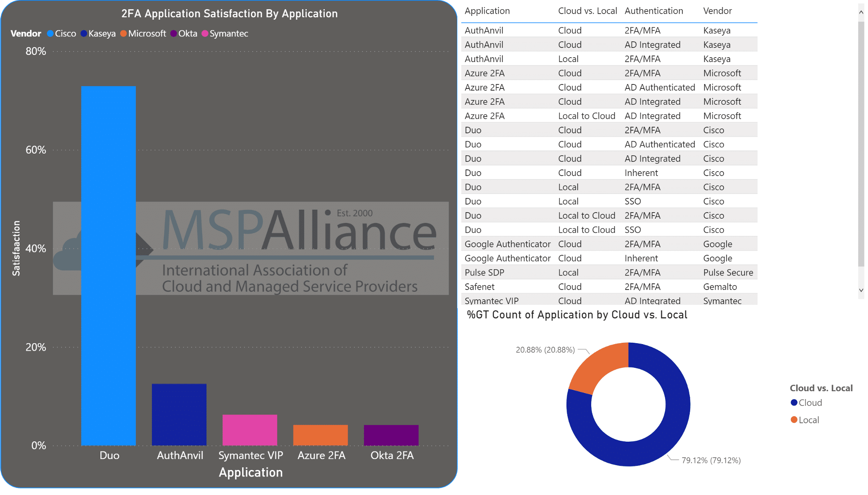Select the Microsoft vendor legend marker
Viewport: 868px width, 495px height.
click(124, 33)
